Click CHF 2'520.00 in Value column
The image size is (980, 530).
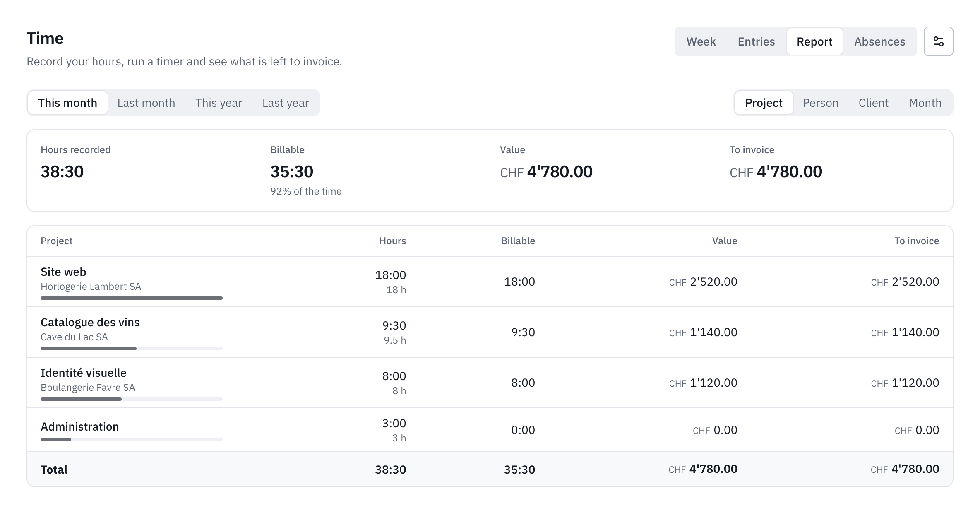tap(703, 282)
